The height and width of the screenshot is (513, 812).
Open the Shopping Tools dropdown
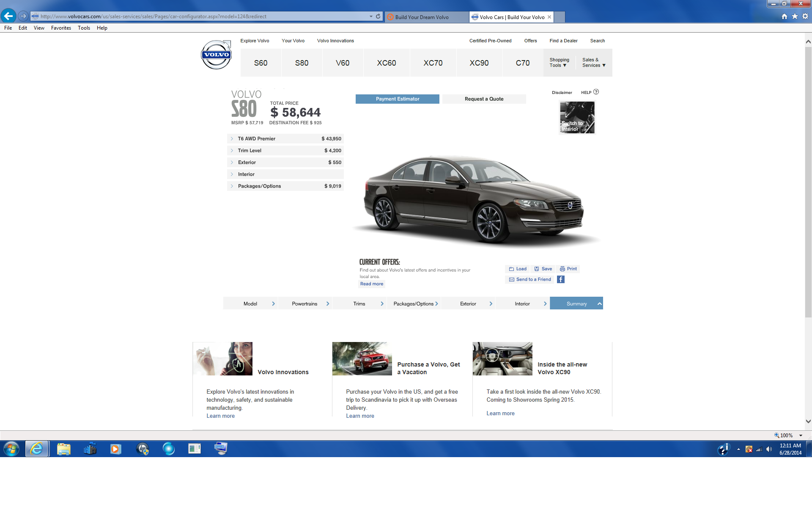559,63
